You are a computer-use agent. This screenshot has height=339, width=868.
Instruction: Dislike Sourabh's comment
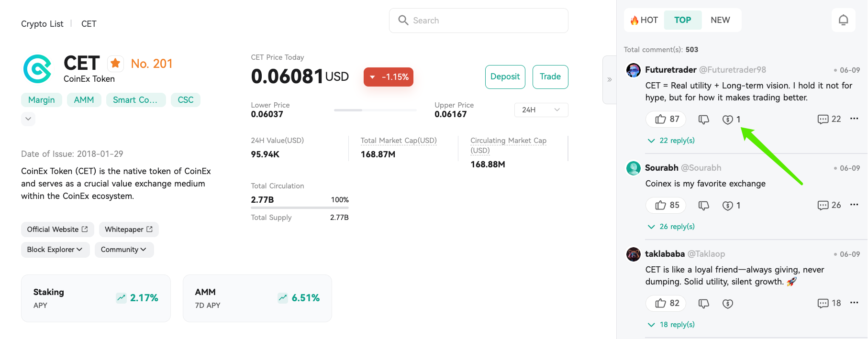703,205
